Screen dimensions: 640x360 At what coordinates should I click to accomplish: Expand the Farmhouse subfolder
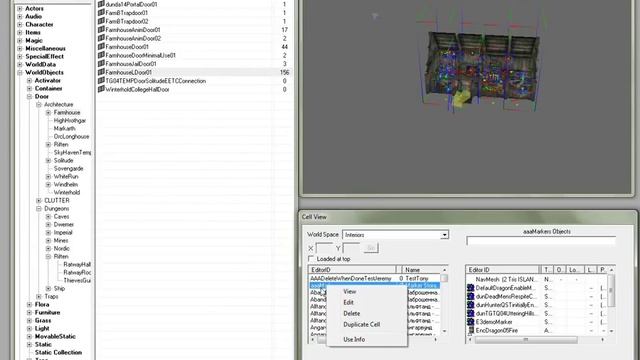[x=48, y=113]
